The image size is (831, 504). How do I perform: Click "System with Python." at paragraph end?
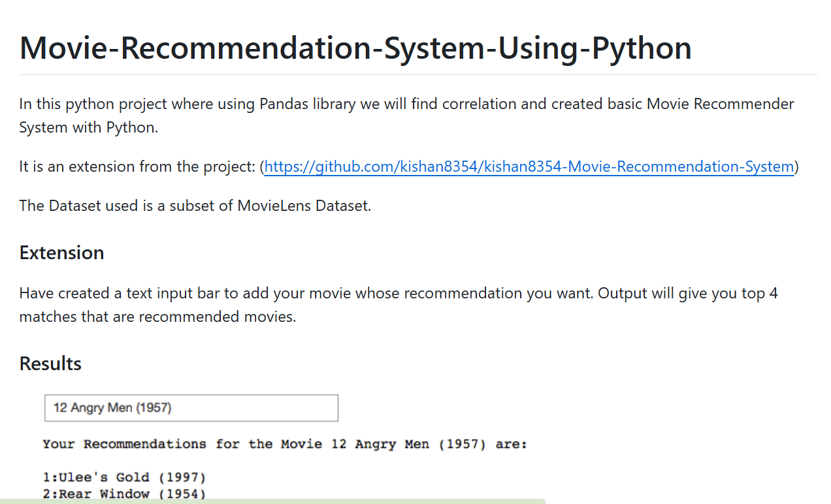point(89,127)
